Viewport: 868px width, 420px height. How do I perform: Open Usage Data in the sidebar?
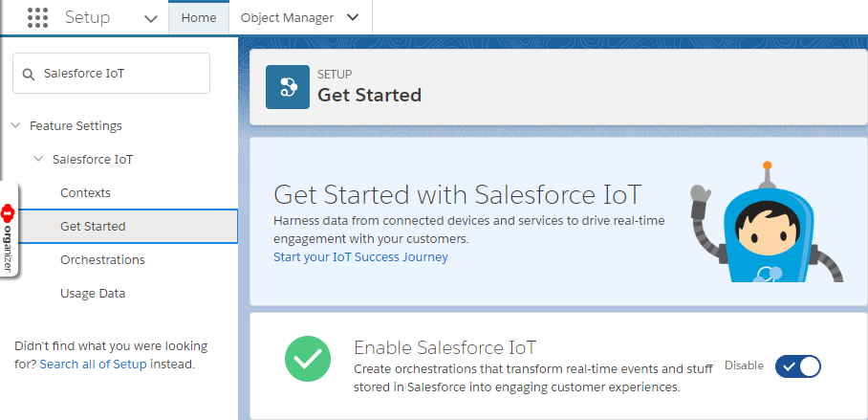93,293
